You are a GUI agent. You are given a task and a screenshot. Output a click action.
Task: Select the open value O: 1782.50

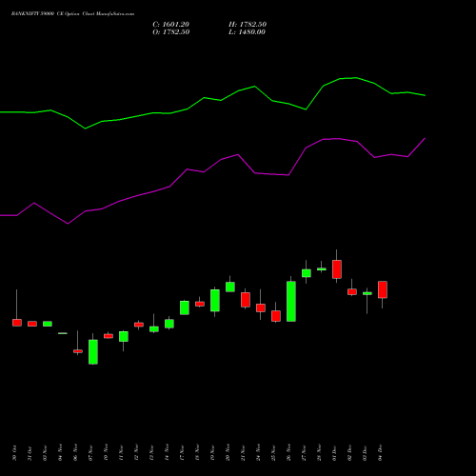coord(171,32)
